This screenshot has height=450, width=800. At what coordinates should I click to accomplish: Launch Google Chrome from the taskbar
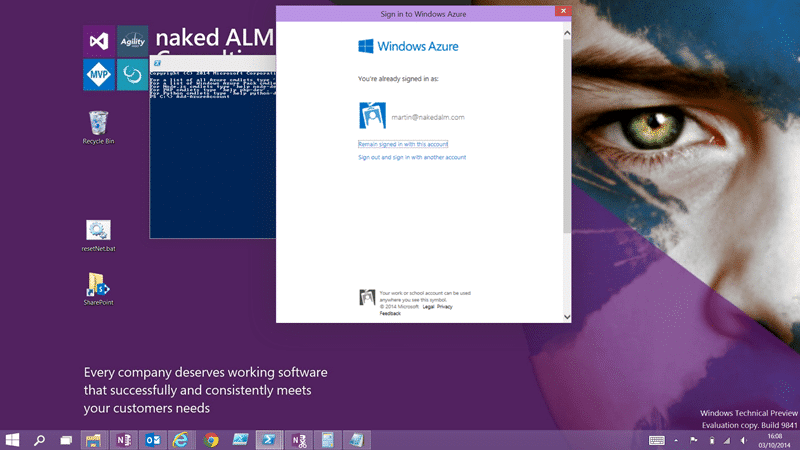point(211,440)
